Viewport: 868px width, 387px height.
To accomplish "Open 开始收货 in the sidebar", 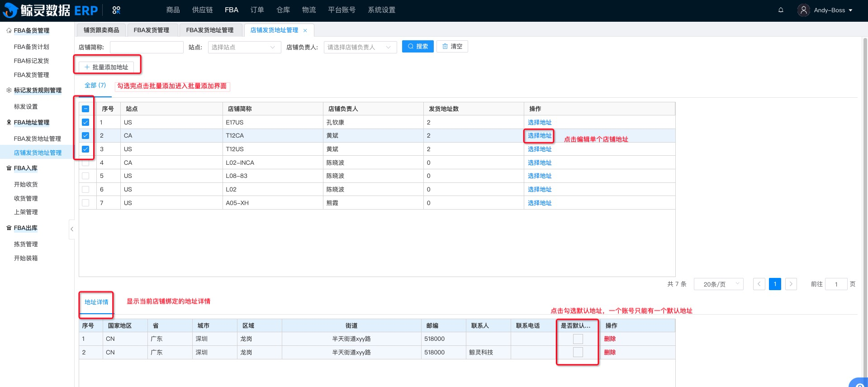I will pos(26,185).
